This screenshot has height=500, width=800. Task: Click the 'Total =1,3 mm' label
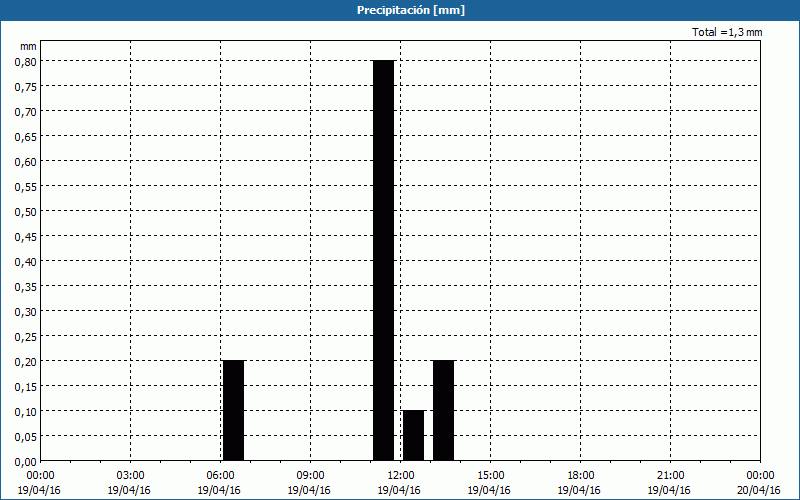point(727,32)
